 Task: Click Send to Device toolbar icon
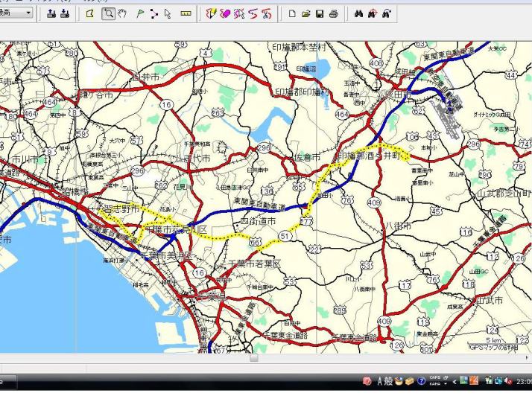click(51, 13)
